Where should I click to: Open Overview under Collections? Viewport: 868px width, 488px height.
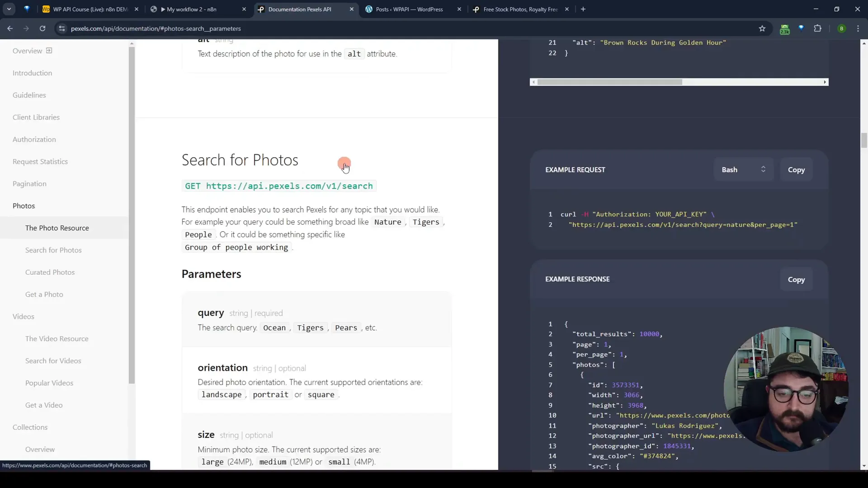coord(40,450)
